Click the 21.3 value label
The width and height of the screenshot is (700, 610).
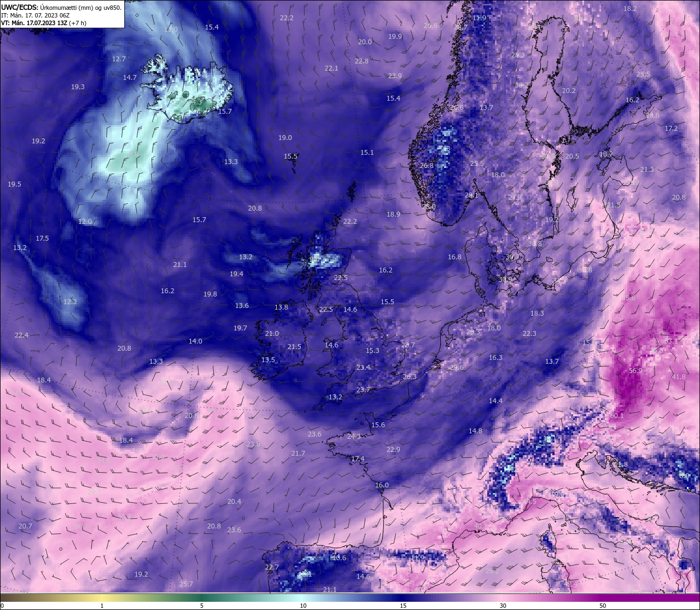coord(647,170)
